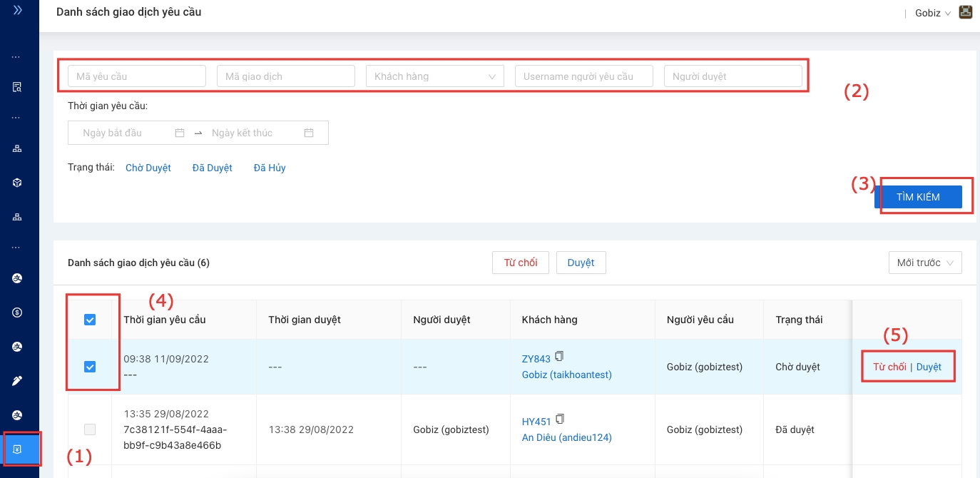
Task: Expand the Gobiz account menu
Action: pyautogui.click(x=933, y=13)
